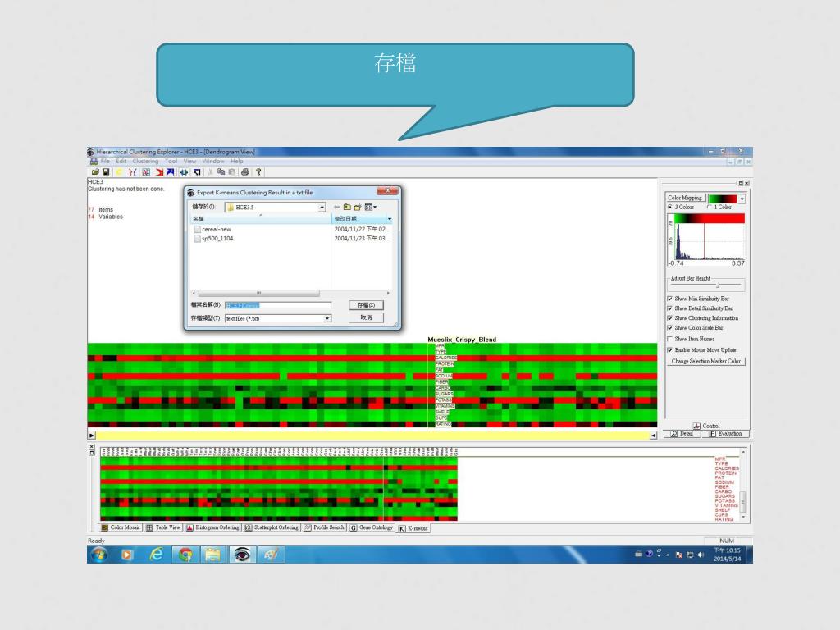Image resolution: width=840 pixels, height=630 pixels.
Task: Toggle Show Detail Similarity Bar checkbox
Action: pos(669,308)
